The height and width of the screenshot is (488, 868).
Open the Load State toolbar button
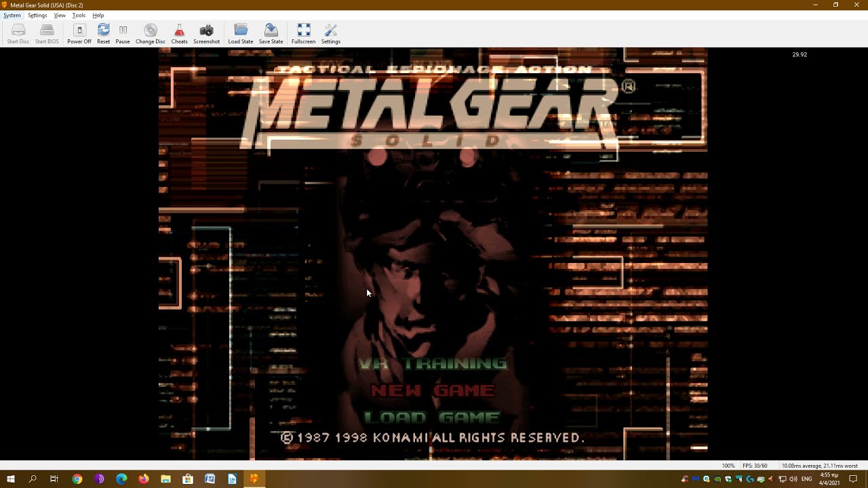pos(241,34)
